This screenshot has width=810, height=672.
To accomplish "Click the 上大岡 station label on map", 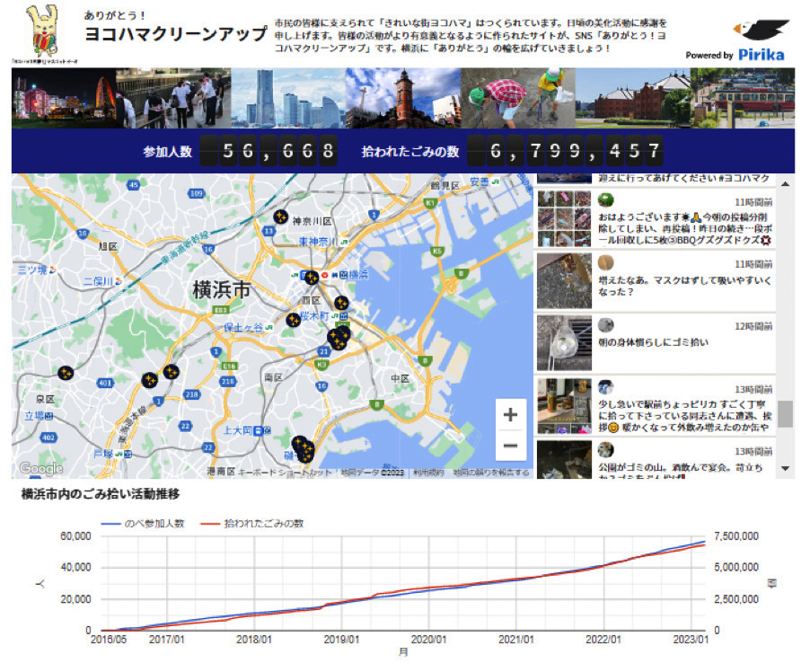I will (x=238, y=430).
